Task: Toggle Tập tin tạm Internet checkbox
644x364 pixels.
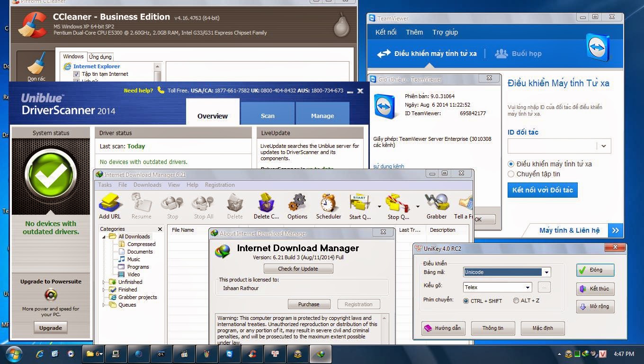Action: tap(76, 74)
